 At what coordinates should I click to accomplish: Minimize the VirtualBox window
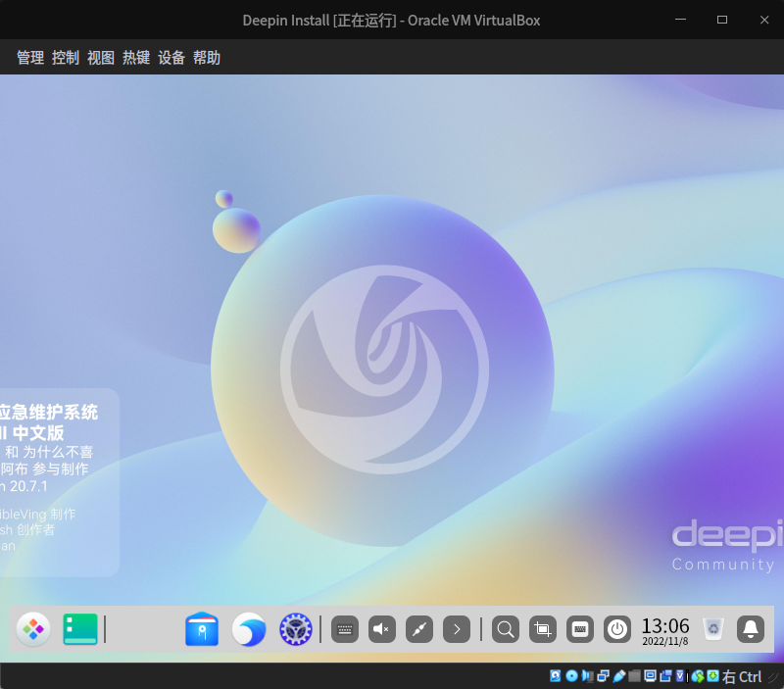click(x=680, y=20)
